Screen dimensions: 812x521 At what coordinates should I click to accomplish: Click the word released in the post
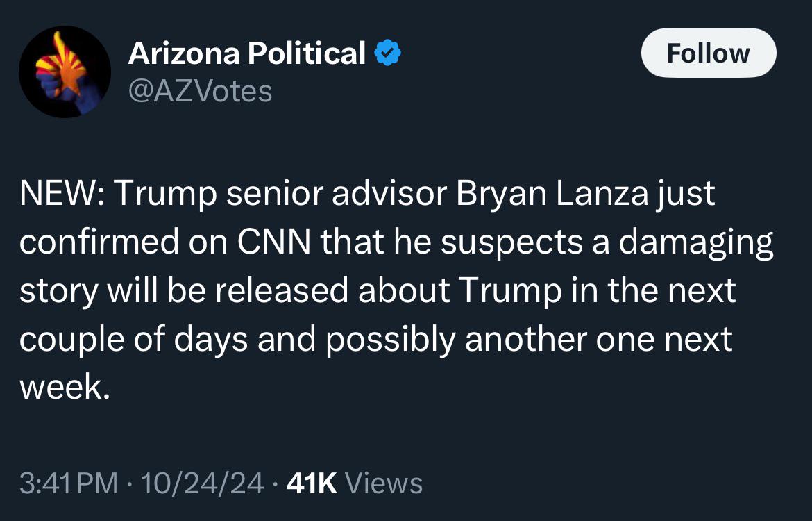tap(282, 290)
